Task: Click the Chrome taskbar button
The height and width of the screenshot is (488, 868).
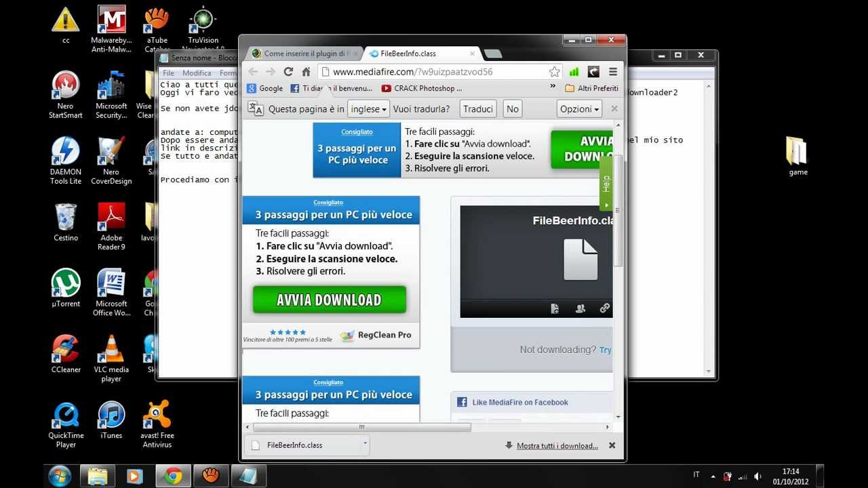Action: click(x=174, y=476)
